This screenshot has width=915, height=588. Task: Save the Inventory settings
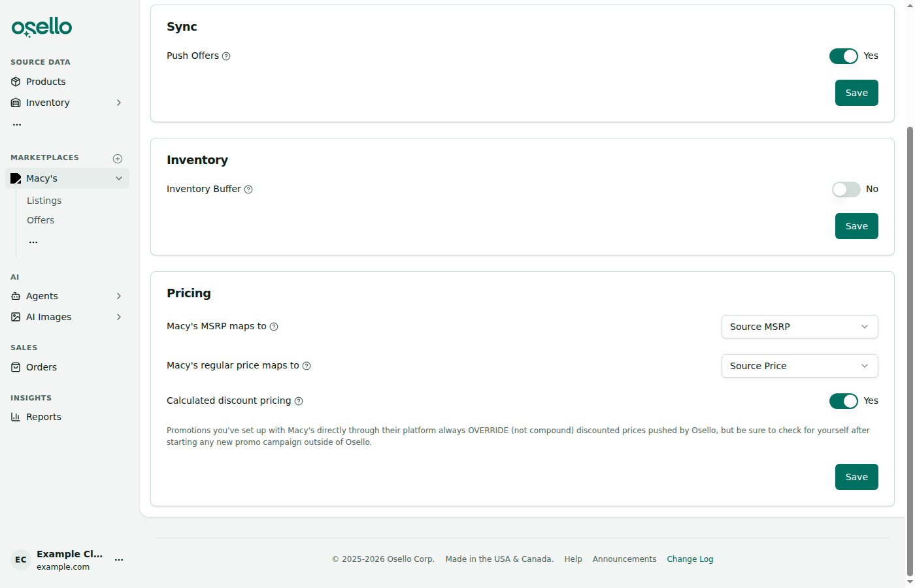(x=857, y=226)
